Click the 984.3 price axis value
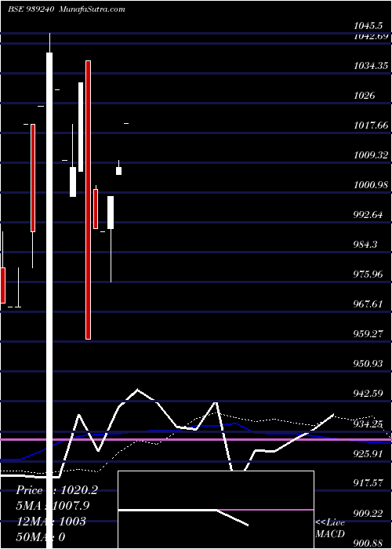The width and height of the screenshot is (392, 549). point(365,244)
